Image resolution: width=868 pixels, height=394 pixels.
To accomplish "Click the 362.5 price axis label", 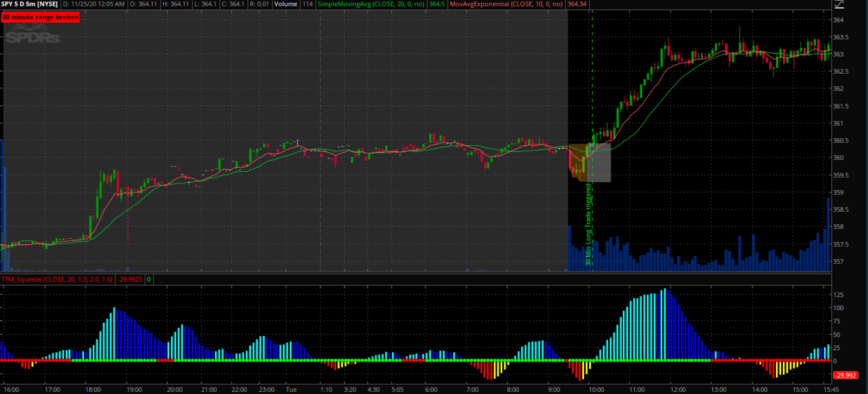I will pyautogui.click(x=841, y=72).
